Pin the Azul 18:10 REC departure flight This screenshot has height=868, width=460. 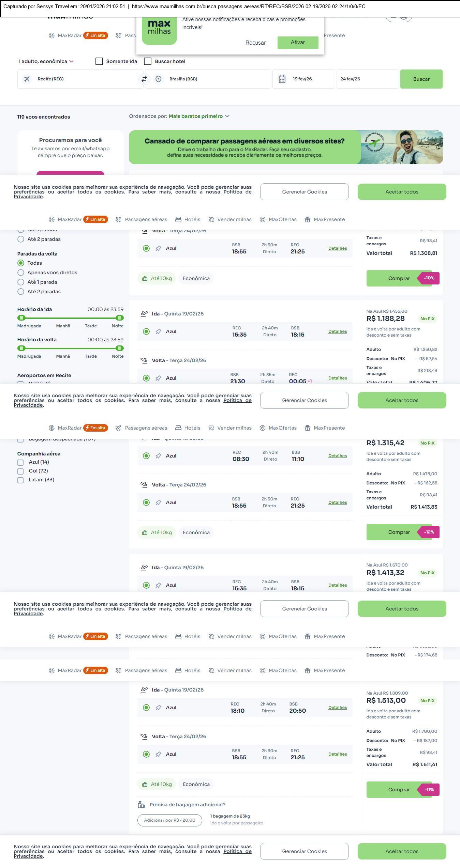158,708
